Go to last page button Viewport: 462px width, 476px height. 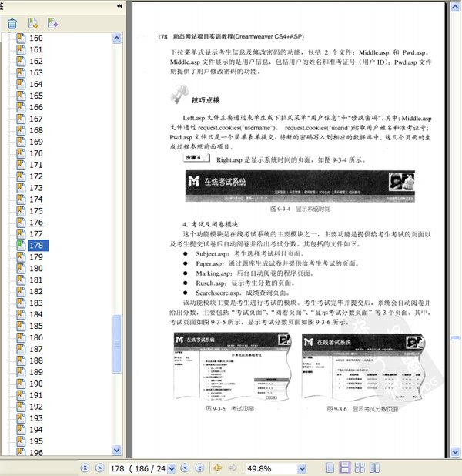pos(199,468)
